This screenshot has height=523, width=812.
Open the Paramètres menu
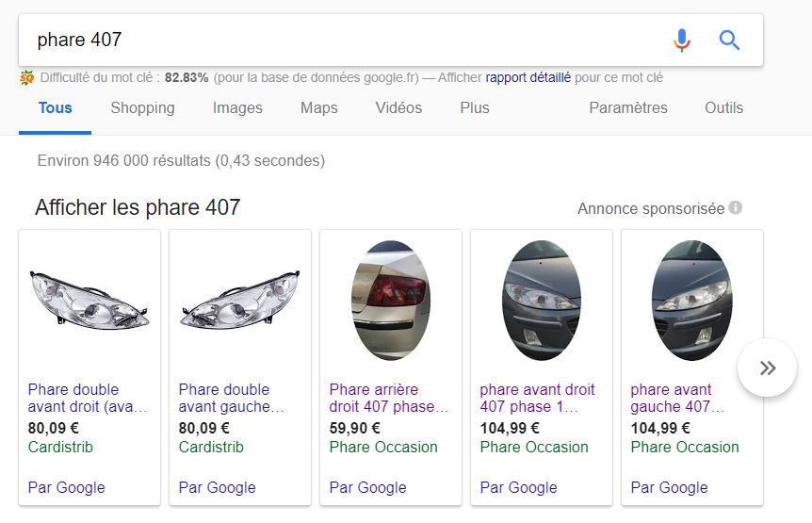(x=628, y=107)
